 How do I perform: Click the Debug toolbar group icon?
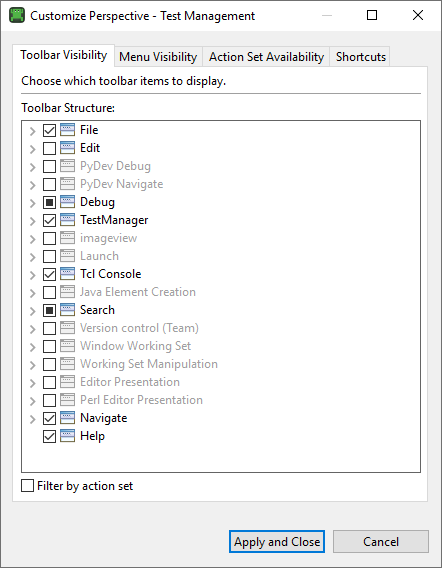click(x=67, y=202)
